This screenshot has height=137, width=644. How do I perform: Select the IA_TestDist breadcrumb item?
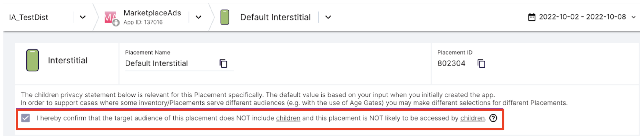point(29,18)
